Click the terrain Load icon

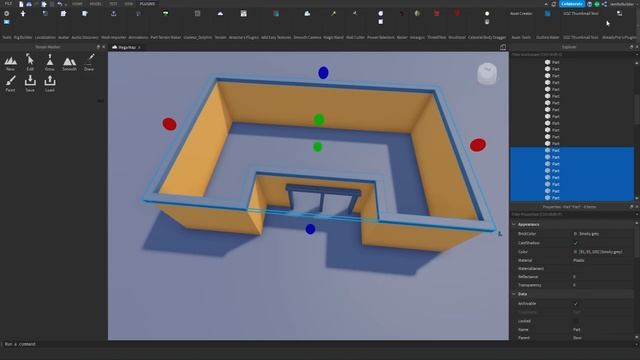pos(49,83)
